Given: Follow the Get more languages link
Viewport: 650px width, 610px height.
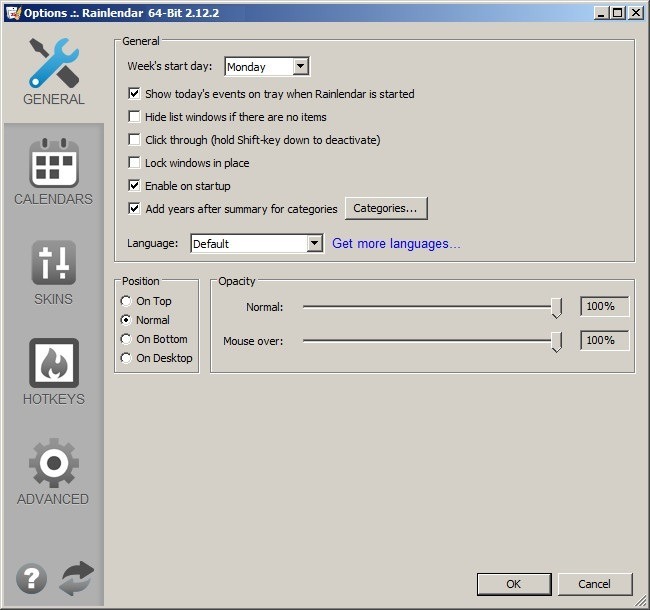Looking at the screenshot, I should coord(396,243).
